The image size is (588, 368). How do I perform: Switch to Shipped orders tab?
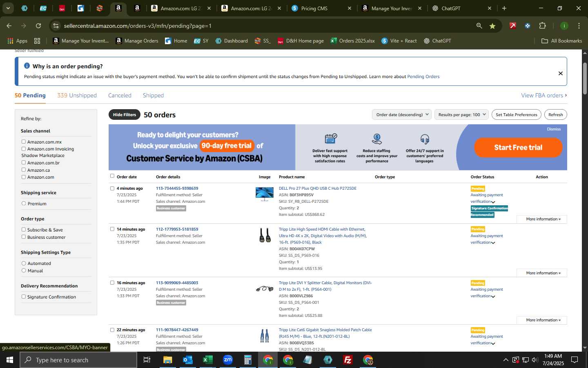pos(153,95)
